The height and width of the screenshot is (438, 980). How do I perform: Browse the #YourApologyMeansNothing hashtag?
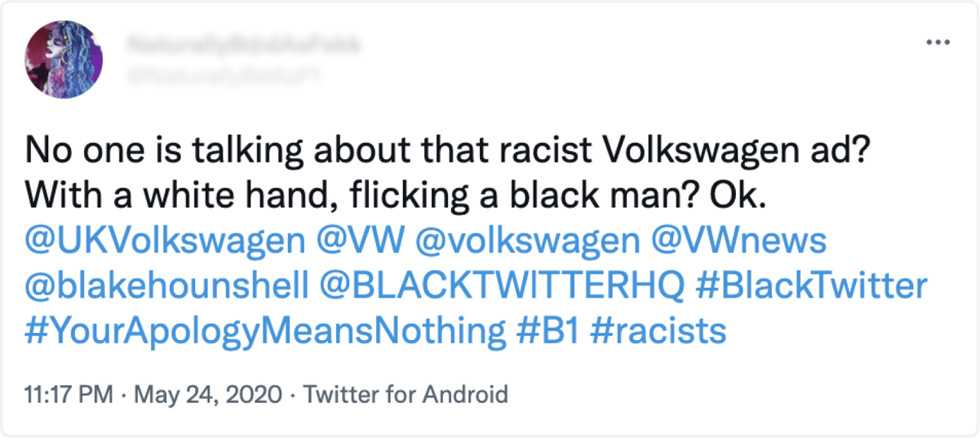[265, 332]
